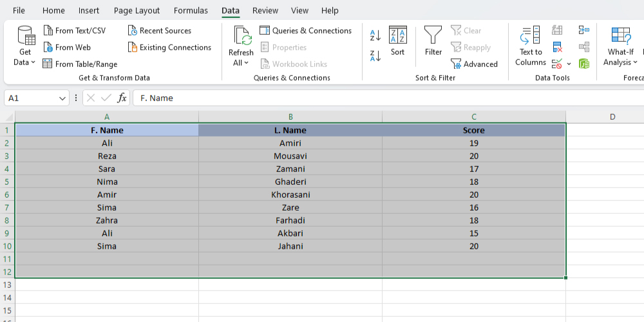Image resolution: width=644 pixels, height=322 pixels.
Task: Import data From Text/CSV
Action: [x=74, y=30]
